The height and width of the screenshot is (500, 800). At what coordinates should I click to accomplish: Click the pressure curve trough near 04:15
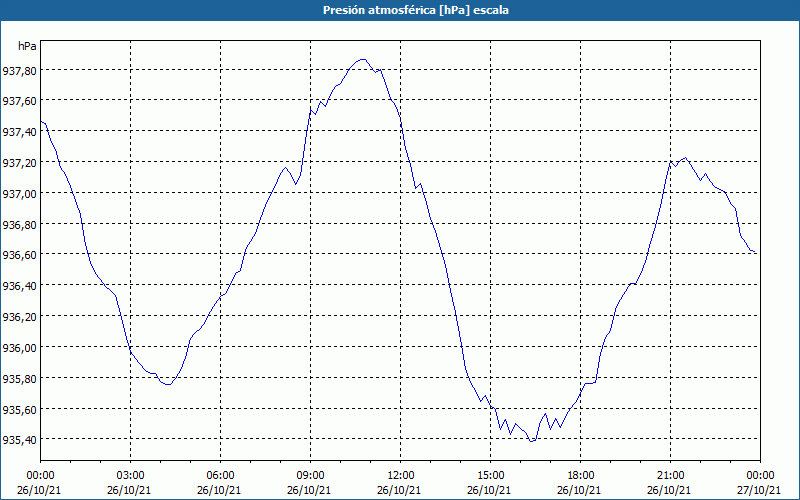[x=168, y=384]
